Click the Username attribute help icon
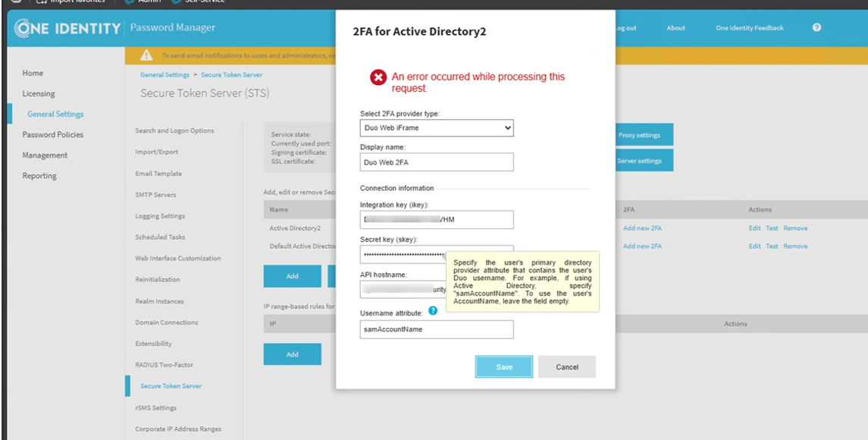Screen dimensions: 868x440 (x=433, y=311)
